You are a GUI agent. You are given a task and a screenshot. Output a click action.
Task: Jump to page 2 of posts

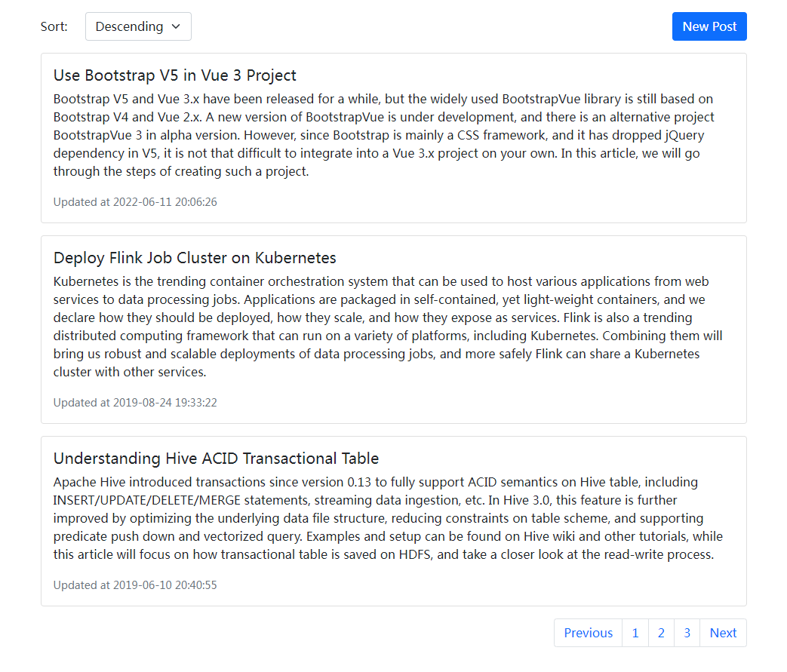[x=661, y=633]
